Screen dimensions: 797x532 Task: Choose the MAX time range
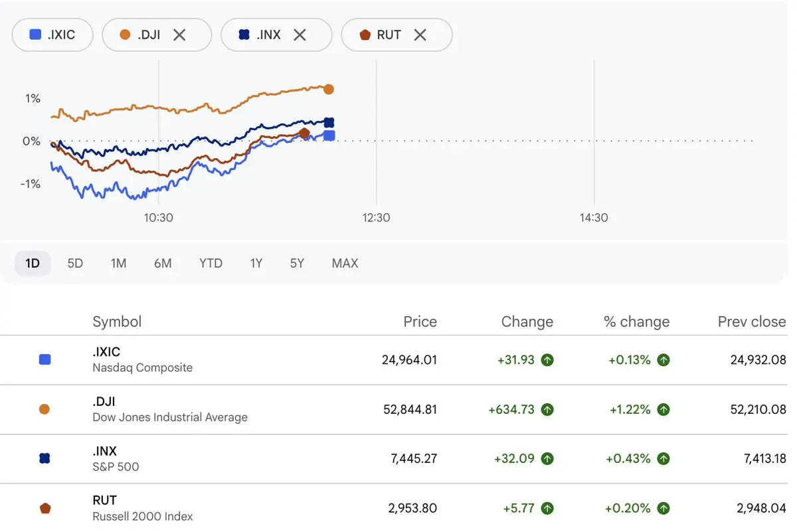point(345,263)
